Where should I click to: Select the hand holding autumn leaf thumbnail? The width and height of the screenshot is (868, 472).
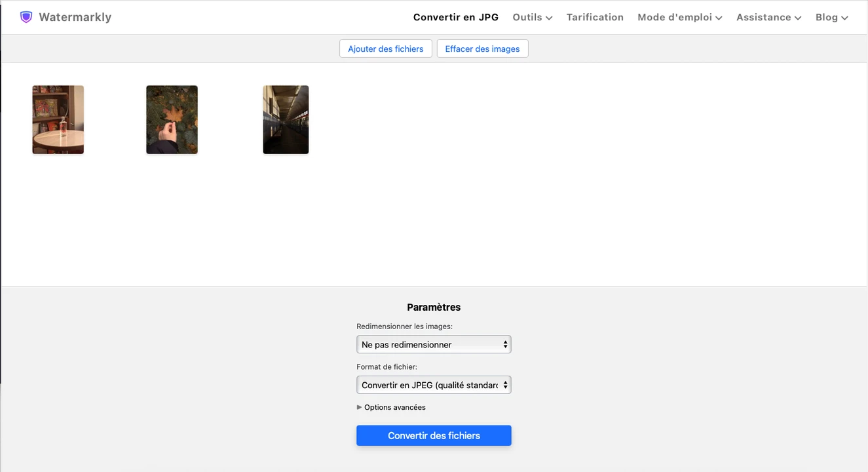click(172, 119)
